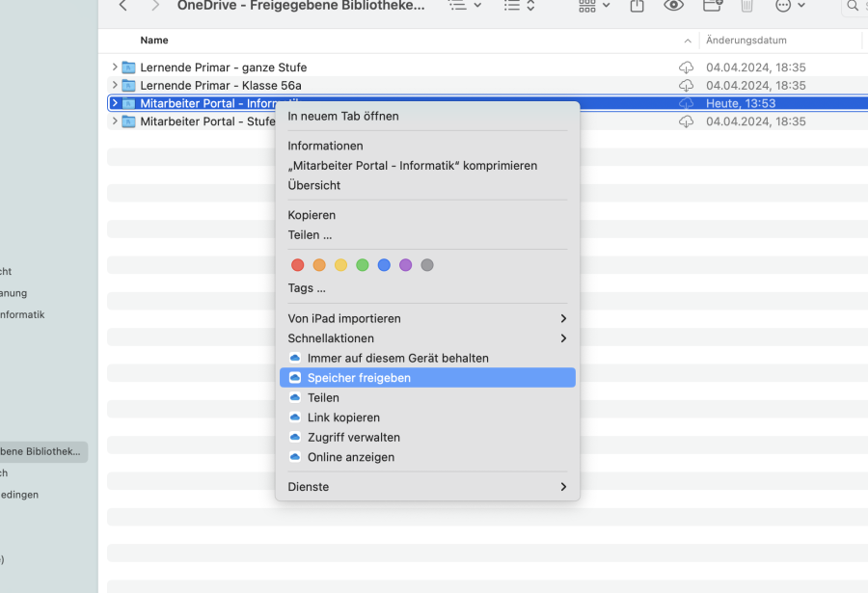Image resolution: width=868 pixels, height=593 pixels.
Task: Click the cloud icon beside Lernende Primar - ganze Stufe
Action: click(686, 67)
